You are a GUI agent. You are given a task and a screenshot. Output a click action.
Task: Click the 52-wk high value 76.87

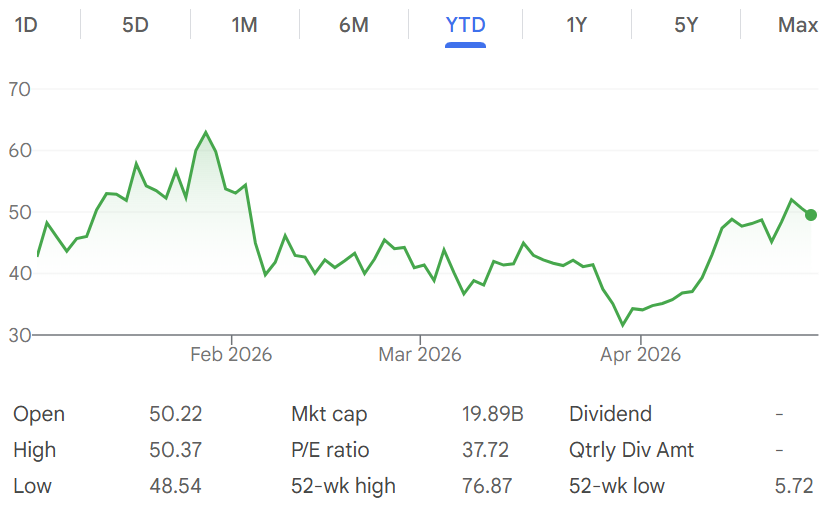[487, 486]
